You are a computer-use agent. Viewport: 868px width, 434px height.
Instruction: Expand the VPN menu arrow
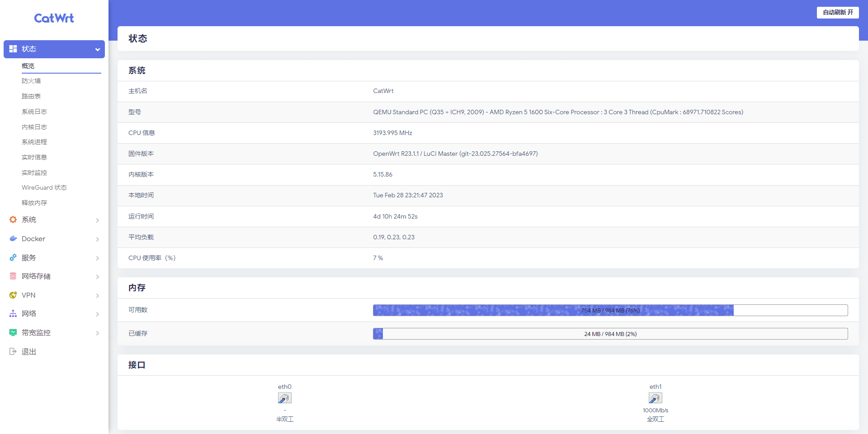coord(98,295)
